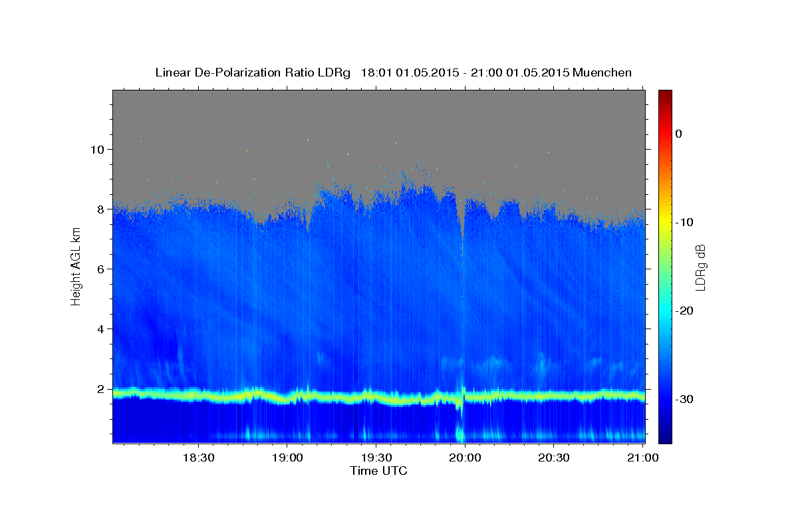Screen dimensions: 798x532
Task: Click the 20:30 time tick label
Action: (553, 458)
